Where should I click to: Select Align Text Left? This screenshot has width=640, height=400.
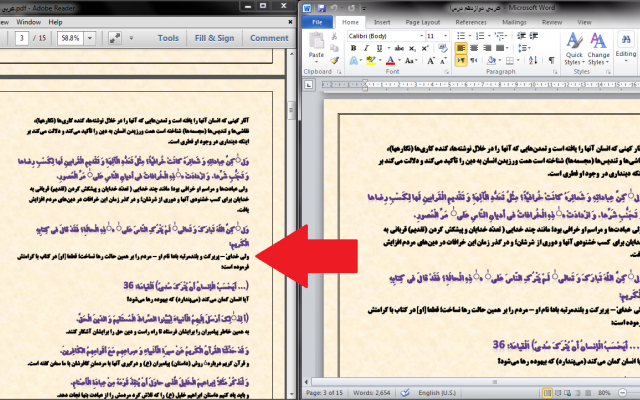tap(461, 48)
